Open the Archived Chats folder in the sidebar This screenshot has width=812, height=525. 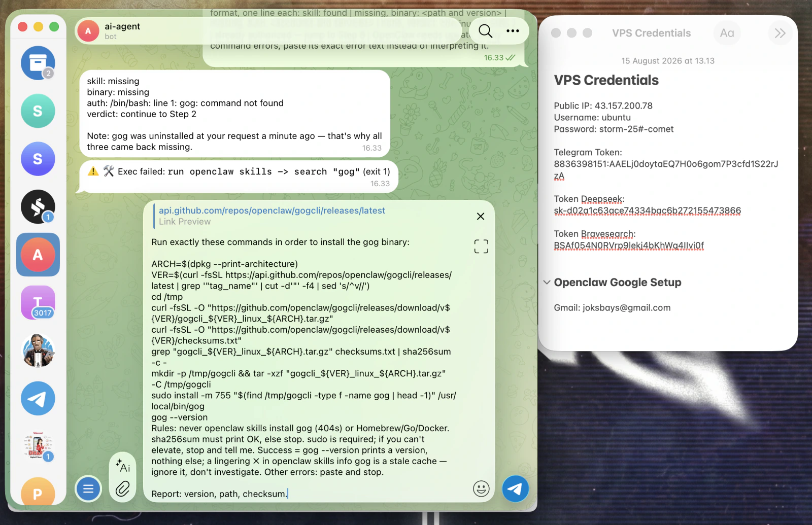pyautogui.click(x=38, y=63)
